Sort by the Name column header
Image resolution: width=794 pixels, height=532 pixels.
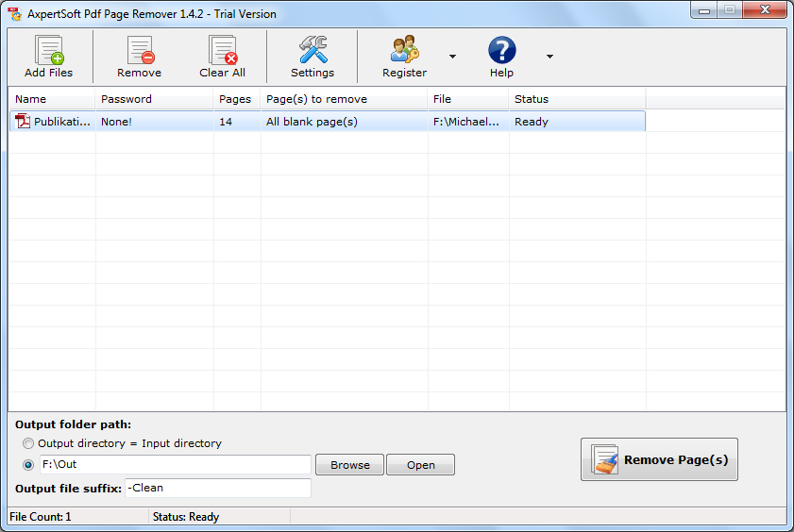pyautogui.click(x=52, y=99)
